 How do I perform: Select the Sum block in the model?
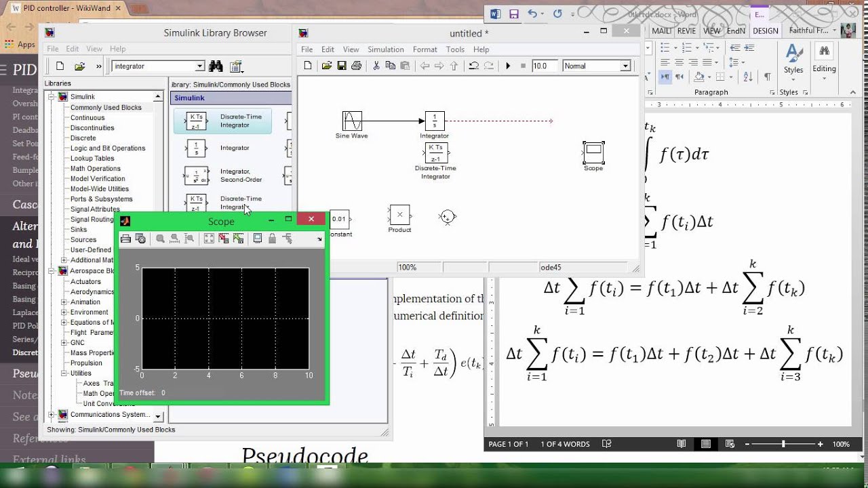[x=447, y=216]
